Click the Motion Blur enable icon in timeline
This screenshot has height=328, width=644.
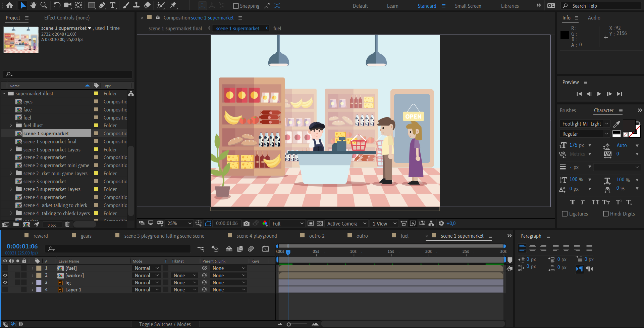[x=251, y=249]
